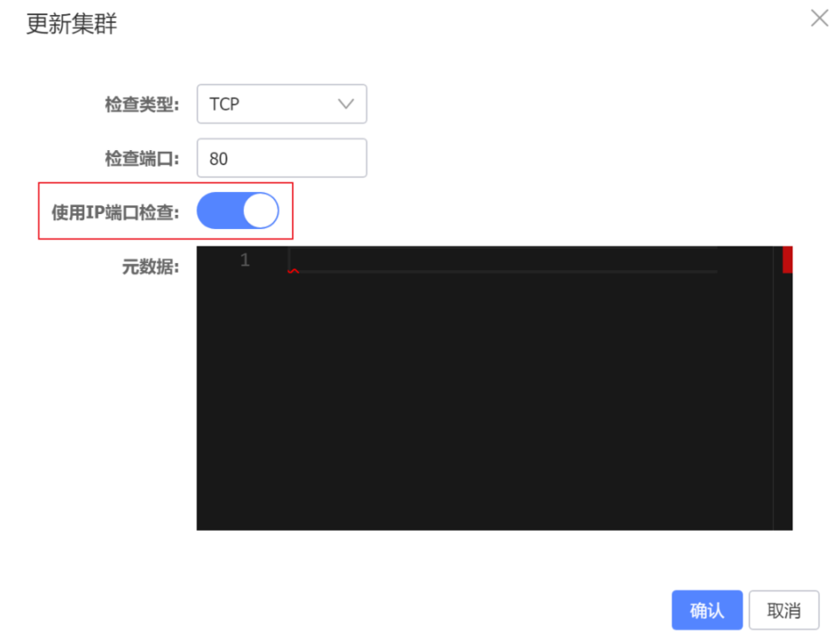The height and width of the screenshot is (644, 832).
Task: Close the 更新集群 dialog with the X
Action: pos(819,18)
